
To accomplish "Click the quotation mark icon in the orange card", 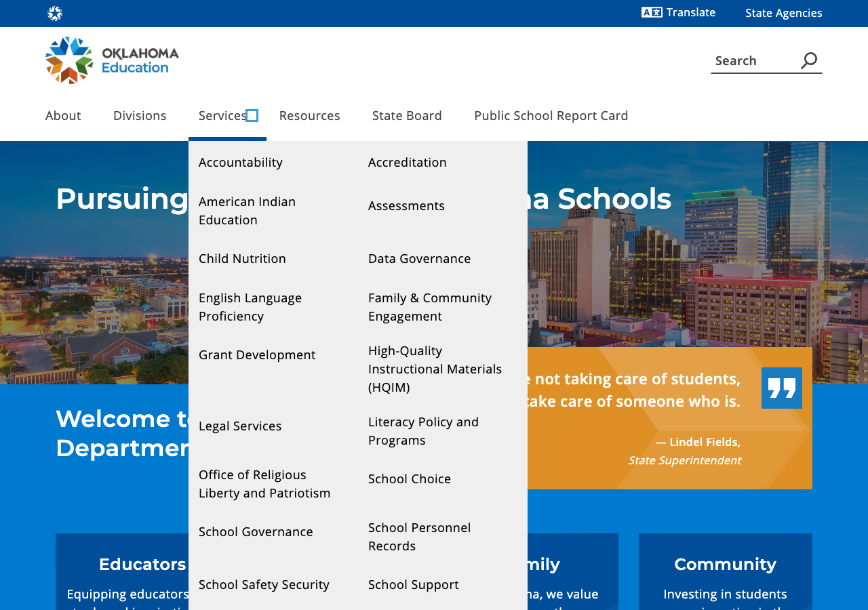I will [x=782, y=388].
